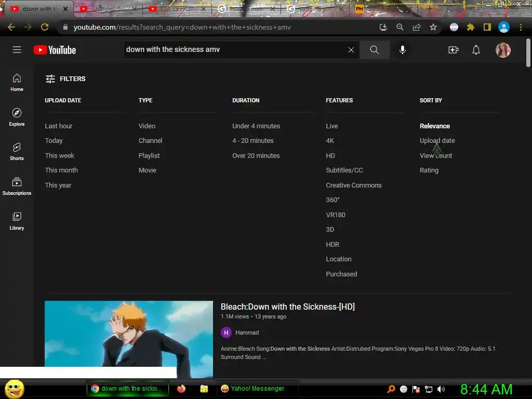The image size is (532, 399).
Task: Enable the VR180 filter
Action: coord(336,215)
